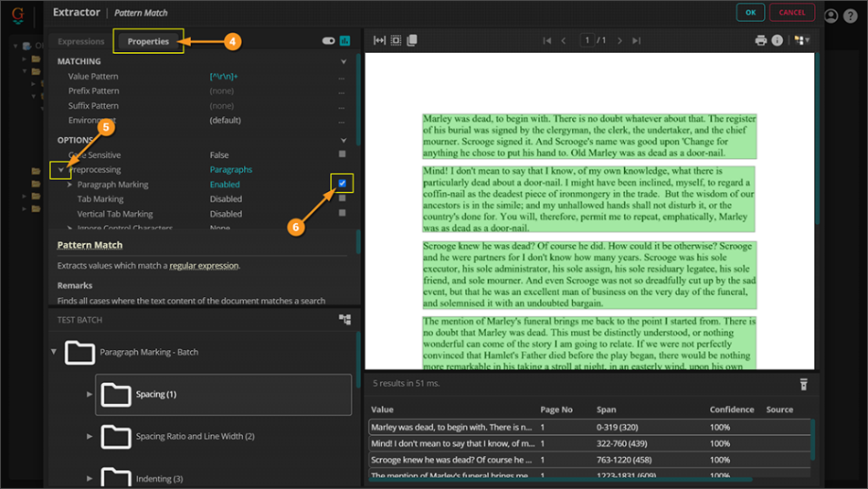
Task: Click the Indenting (3) folder icon
Action: (x=116, y=477)
